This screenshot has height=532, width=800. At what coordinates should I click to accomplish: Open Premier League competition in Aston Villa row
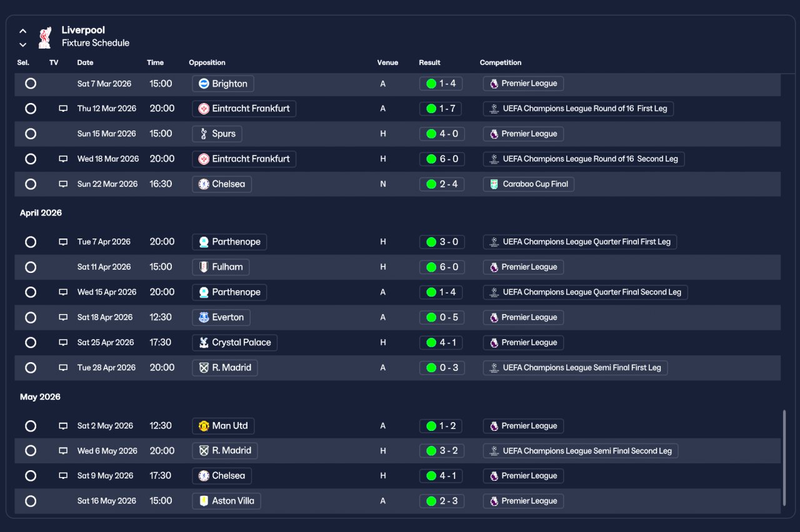coord(523,501)
